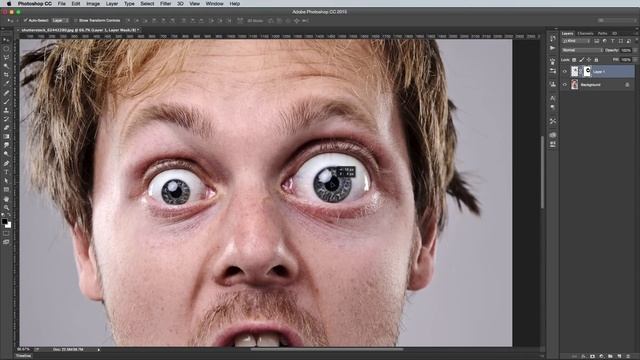Image resolution: width=640 pixels, height=360 pixels.
Task: Select the Eyedropper tool
Action: click(6, 83)
